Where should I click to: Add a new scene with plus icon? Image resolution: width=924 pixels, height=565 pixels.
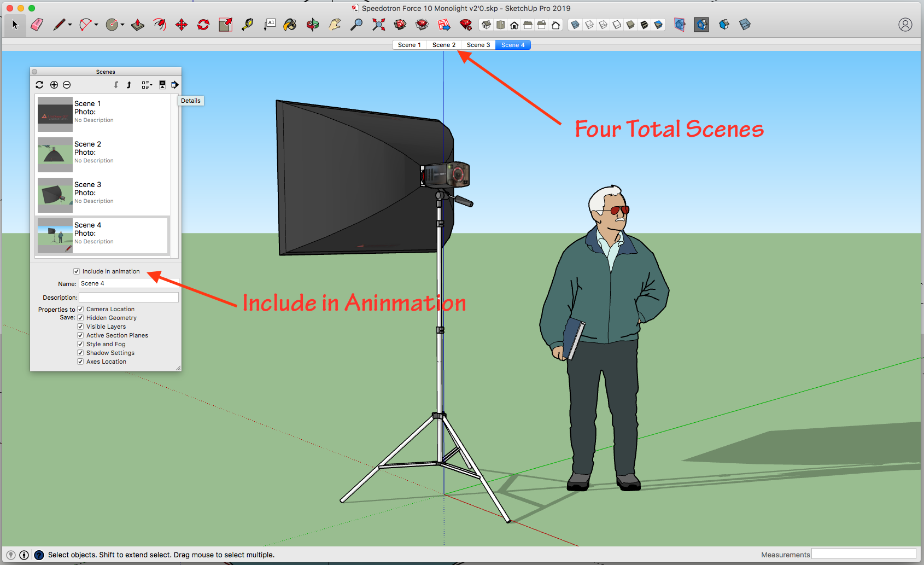pos(54,85)
